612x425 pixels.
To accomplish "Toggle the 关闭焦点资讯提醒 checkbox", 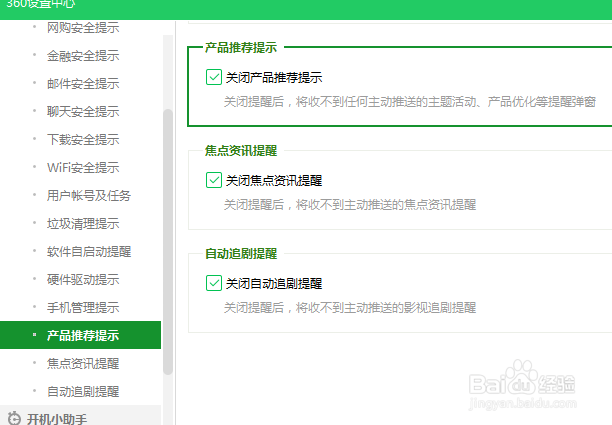I will click(x=213, y=180).
